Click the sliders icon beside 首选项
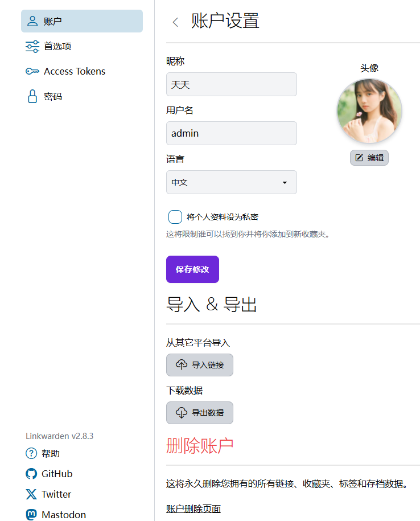 32,46
